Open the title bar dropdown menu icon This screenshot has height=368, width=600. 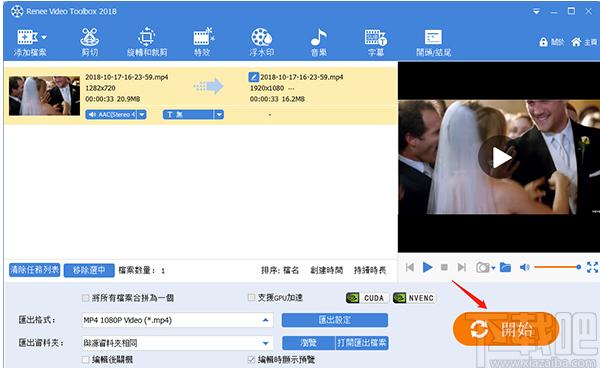[x=536, y=11]
